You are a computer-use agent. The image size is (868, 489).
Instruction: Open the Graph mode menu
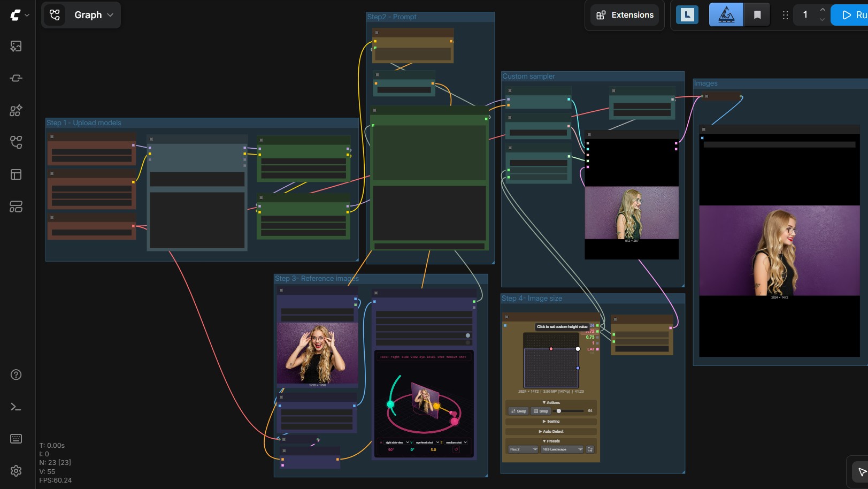pos(81,15)
